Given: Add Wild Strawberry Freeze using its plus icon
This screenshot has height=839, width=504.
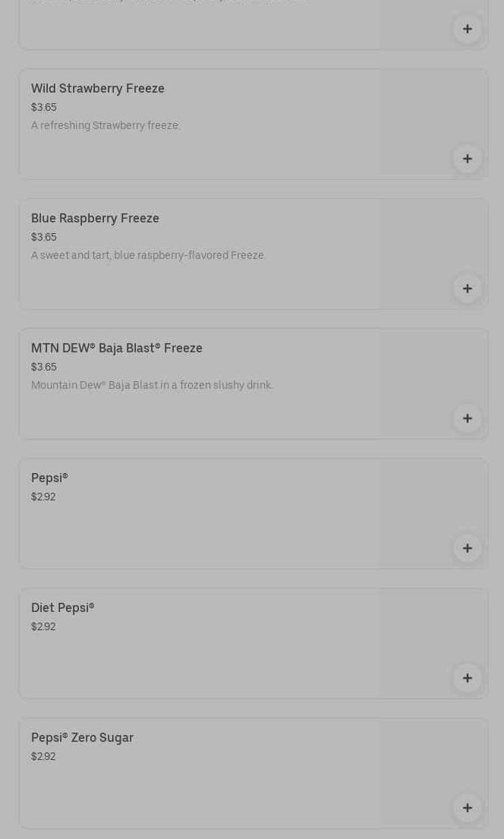Looking at the screenshot, I should click(468, 159).
